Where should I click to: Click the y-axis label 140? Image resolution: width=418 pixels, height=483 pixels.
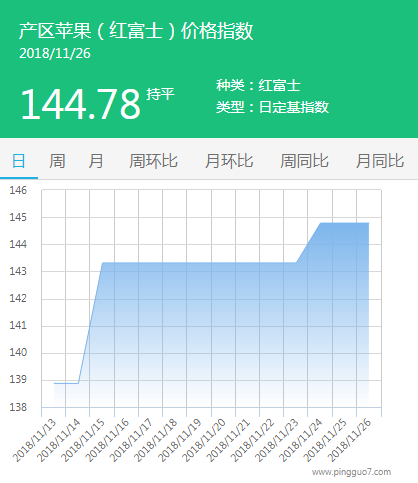click(18, 352)
